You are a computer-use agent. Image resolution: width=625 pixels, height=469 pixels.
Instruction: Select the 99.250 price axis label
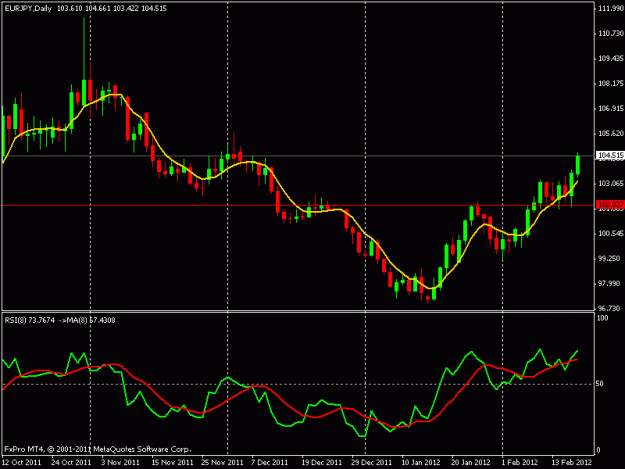click(x=609, y=258)
